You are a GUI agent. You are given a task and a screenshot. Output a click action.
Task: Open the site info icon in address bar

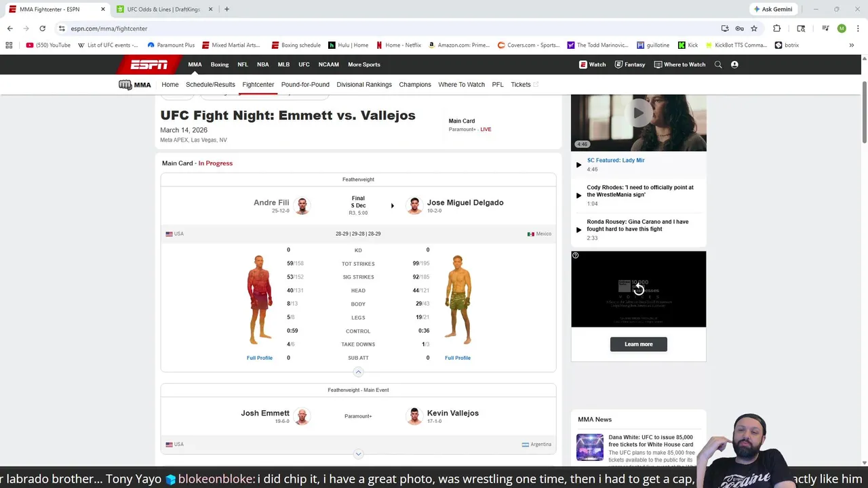62,28
